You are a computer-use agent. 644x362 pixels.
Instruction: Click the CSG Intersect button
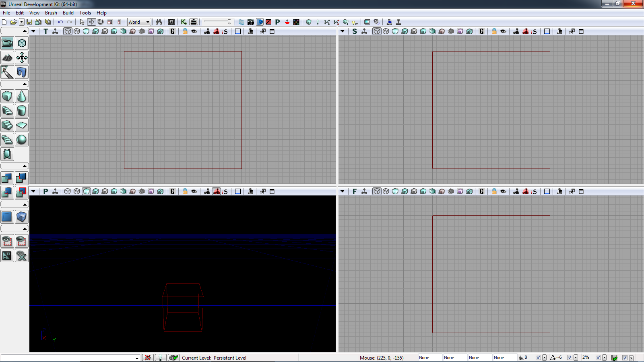[x=7, y=193]
